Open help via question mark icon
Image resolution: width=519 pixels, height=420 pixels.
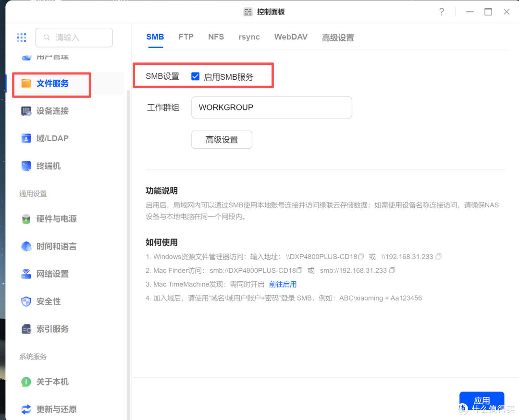(x=442, y=12)
